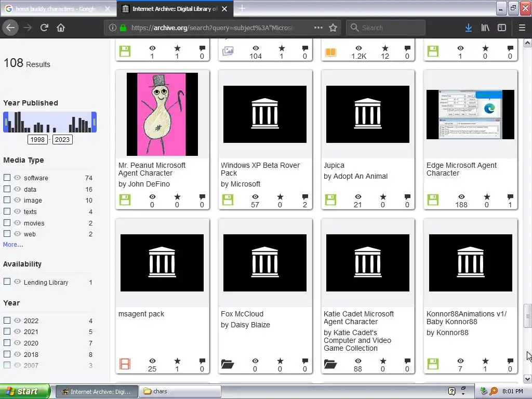The height and width of the screenshot is (399, 532).
Task: Check the 2020 year filter
Action: pos(7,342)
